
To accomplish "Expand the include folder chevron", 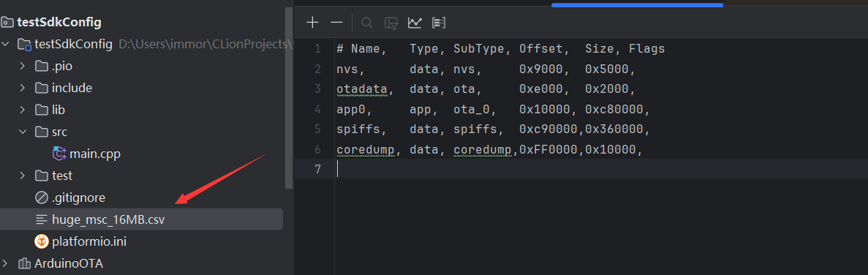I will coord(23,88).
